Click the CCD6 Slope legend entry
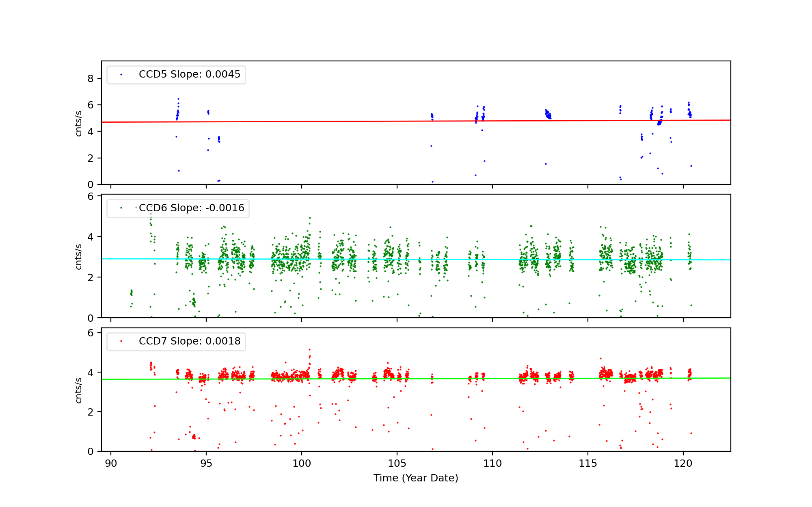Image resolution: width=812 pixels, height=507 pixels. click(191, 208)
